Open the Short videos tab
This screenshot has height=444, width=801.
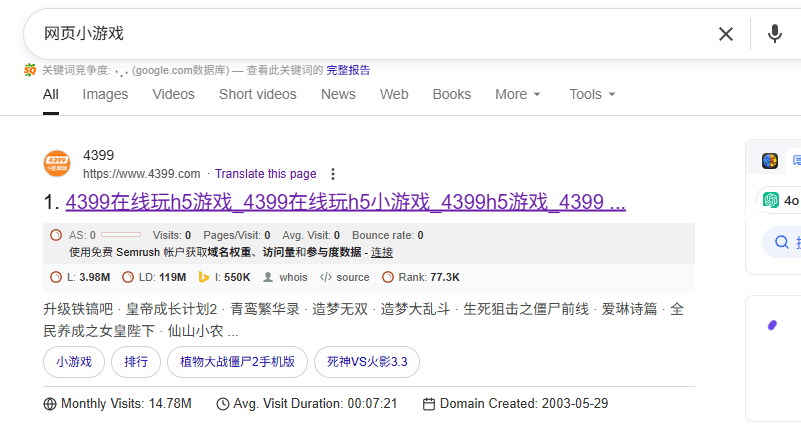257,95
